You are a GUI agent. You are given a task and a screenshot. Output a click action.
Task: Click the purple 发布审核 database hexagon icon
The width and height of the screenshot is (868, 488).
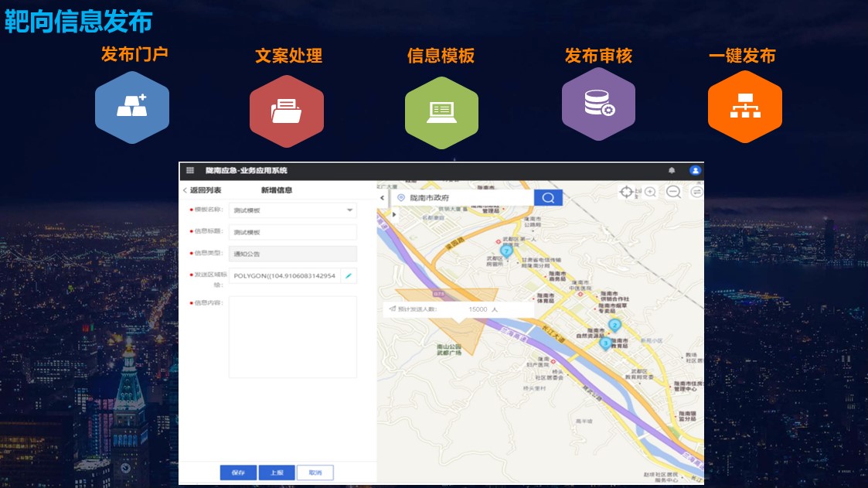598,104
